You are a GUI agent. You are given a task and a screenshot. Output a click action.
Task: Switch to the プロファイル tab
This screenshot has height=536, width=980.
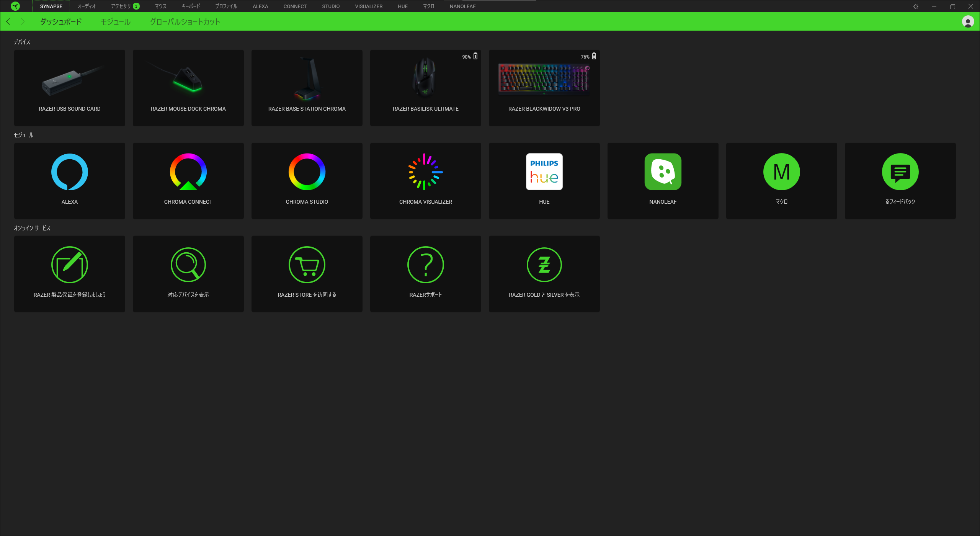click(x=226, y=6)
